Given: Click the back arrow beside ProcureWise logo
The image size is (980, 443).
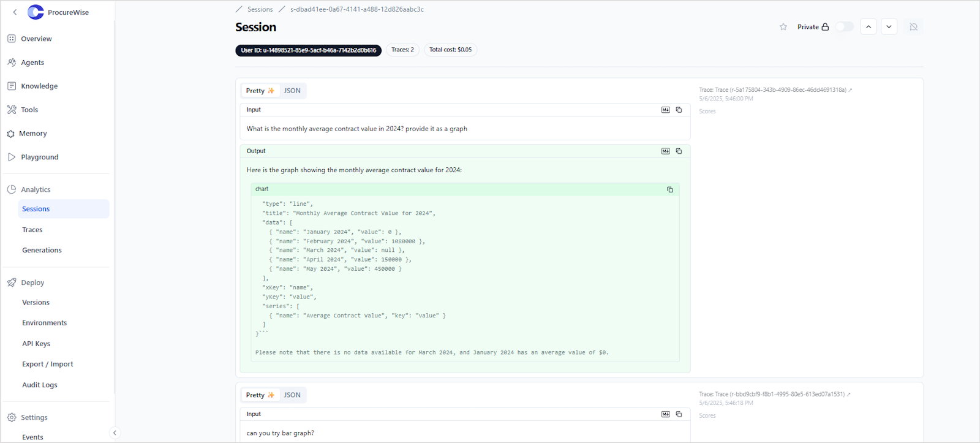Looking at the screenshot, I should 15,12.
